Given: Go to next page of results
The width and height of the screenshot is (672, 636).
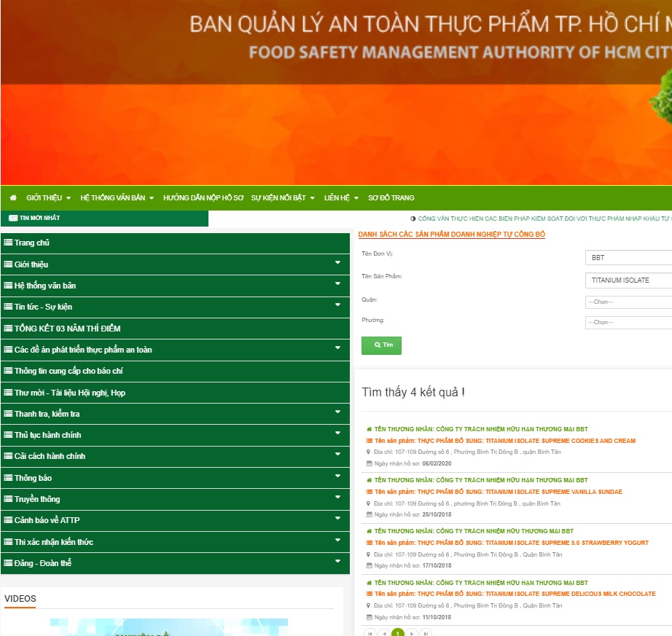Looking at the screenshot, I should pyautogui.click(x=411, y=632).
